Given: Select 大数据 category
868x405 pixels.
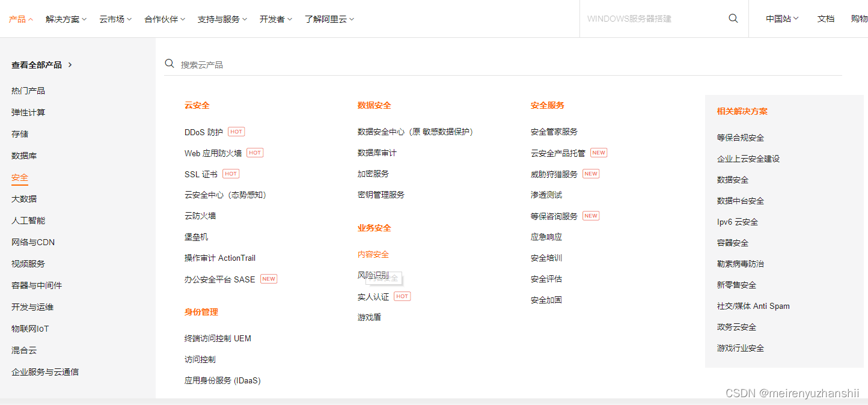Looking at the screenshot, I should [24, 199].
